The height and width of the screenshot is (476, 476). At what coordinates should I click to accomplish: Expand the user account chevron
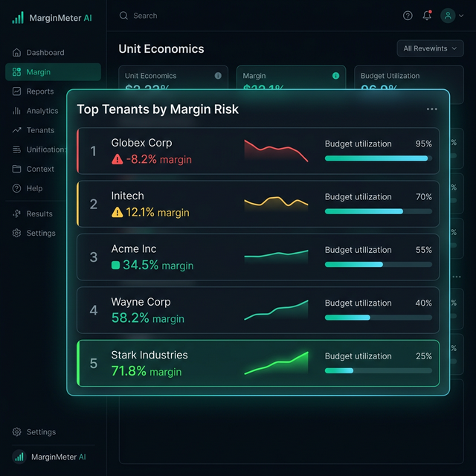click(461, 16)
